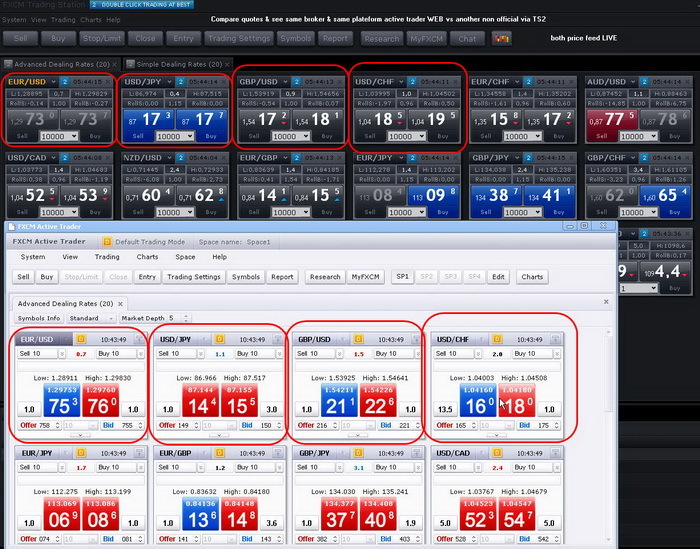
Task: Click the blue '2' icon on GBP/CHF tile
Action: (644, 158)
